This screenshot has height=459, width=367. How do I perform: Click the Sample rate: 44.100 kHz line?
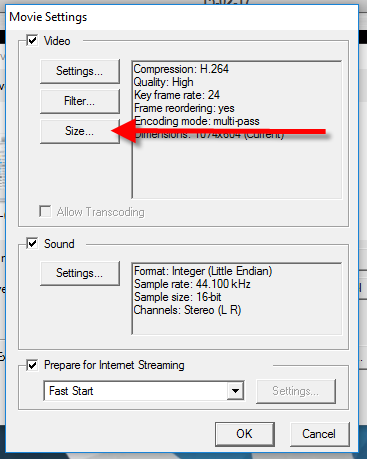tap(192, 284)
